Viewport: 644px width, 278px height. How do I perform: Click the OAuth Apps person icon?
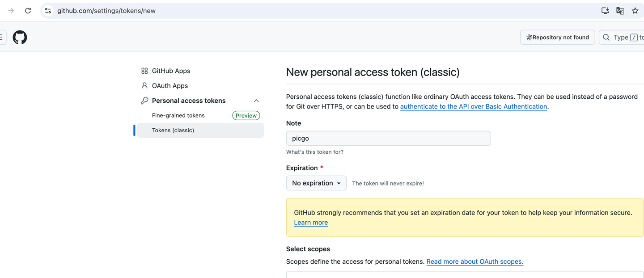(144, 85)
